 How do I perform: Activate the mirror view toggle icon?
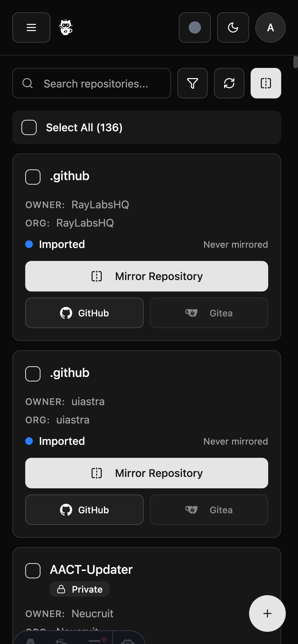pos(265,83)
